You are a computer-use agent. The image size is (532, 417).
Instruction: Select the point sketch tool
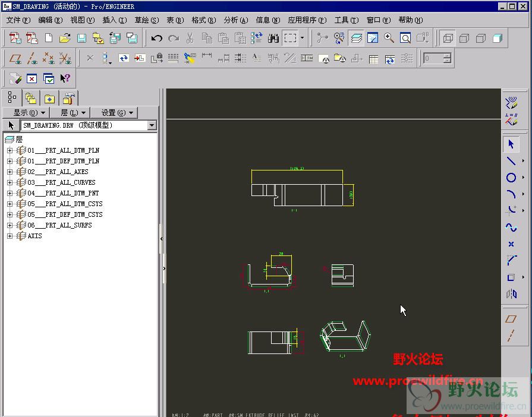(x=511, y=244)
